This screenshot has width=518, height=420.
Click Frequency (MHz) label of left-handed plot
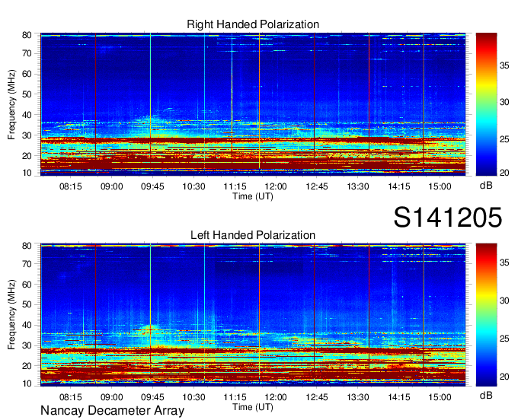pos(11,315)
